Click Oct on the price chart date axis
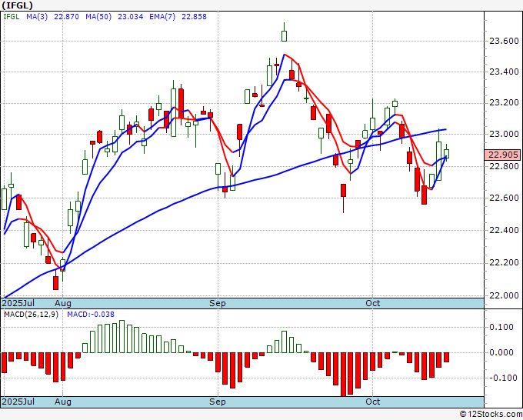 (x=372, y=303)
